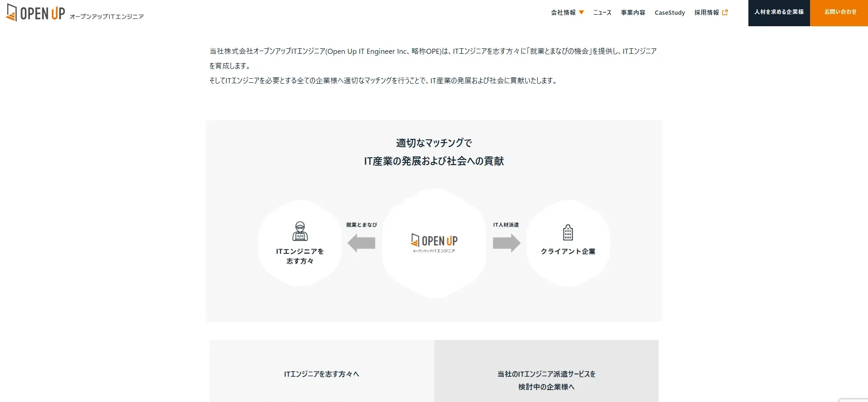This screenshot has width=868, height=402.
Task: Go to the ニュース page
Action: 602,12
